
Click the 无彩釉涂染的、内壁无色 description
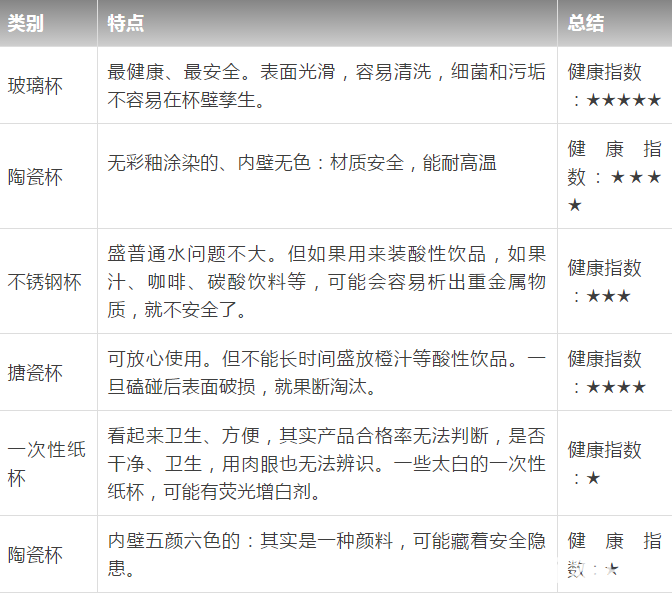pyautogui.click(x=302, y=163)
